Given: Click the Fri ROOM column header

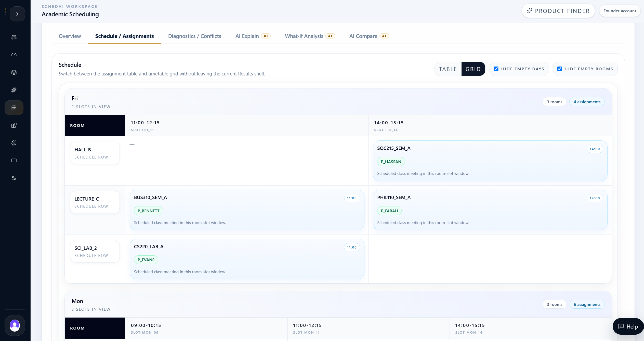Looking at the screenshot, I should coord(95,126).
